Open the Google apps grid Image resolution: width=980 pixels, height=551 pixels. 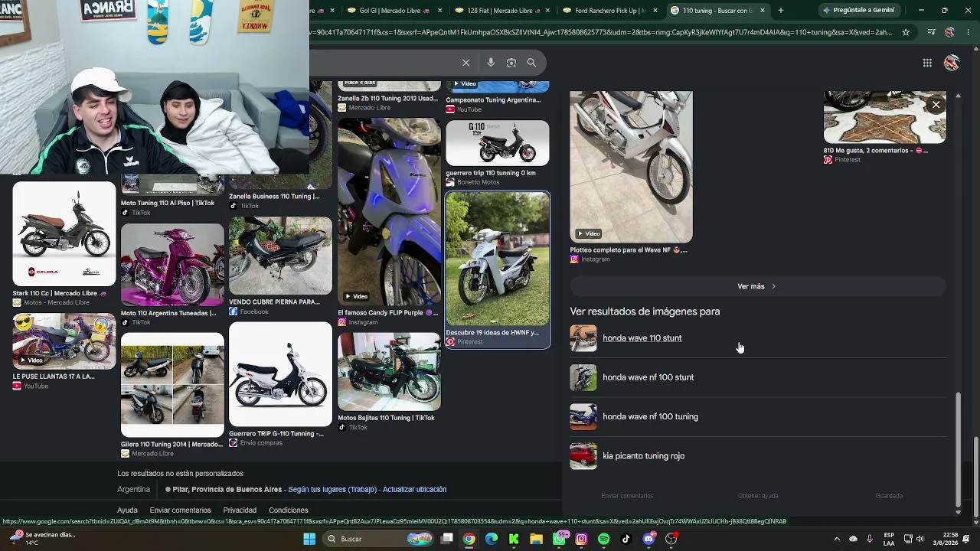coord(927,63)
